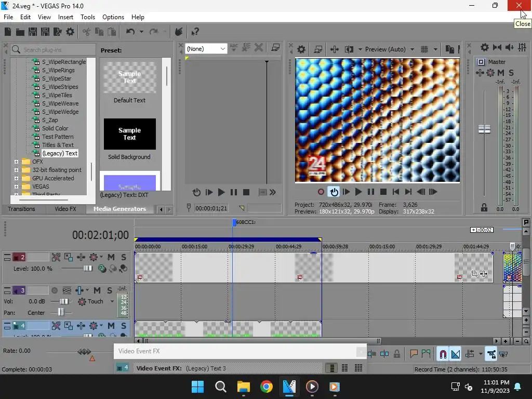Click Event Pan/Crop icon on last clip
Screen dimensions: 532x399
click(x=474, y=273)
